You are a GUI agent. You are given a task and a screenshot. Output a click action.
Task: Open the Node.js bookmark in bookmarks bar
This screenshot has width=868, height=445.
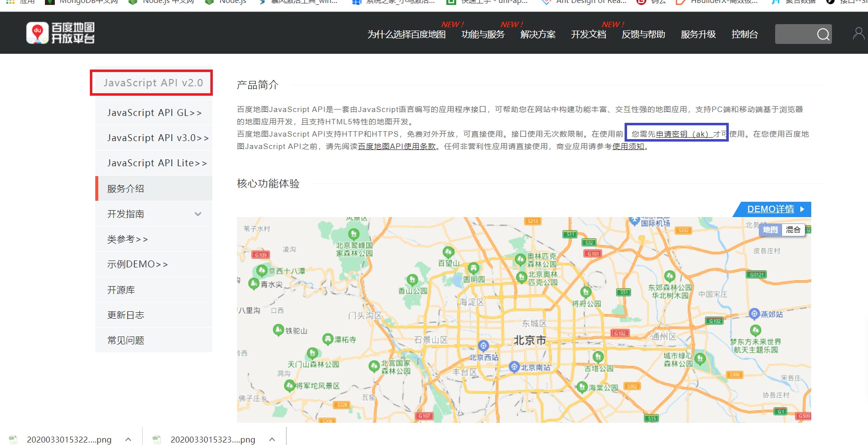(227, 2)
